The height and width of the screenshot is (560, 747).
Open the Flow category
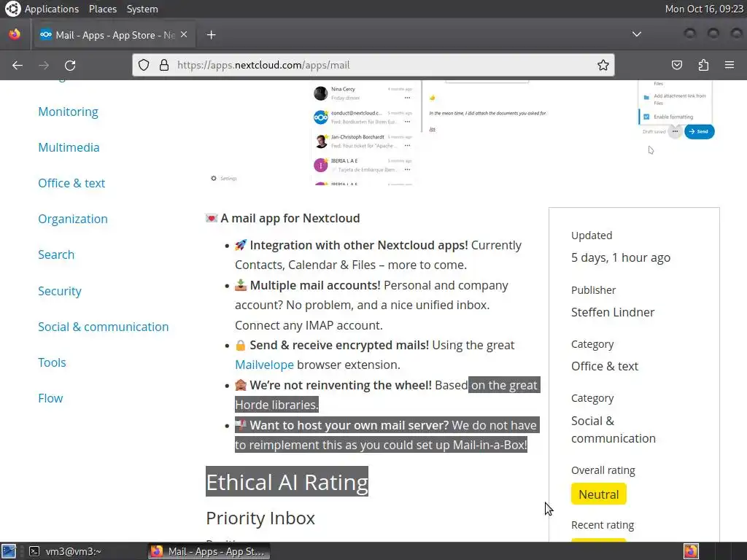click(x=50, y=398)
